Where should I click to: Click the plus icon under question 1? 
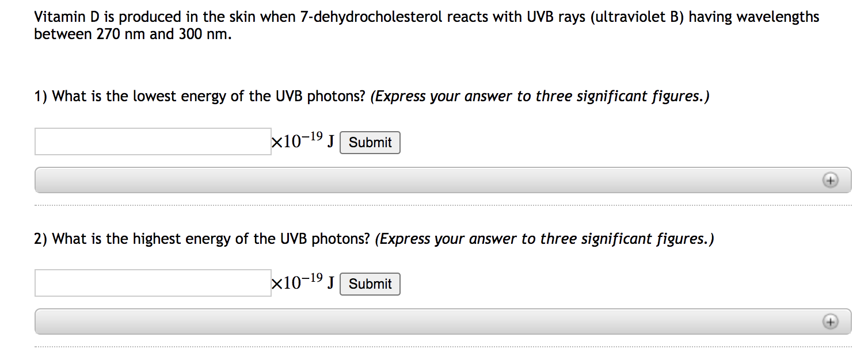point(829,181)
